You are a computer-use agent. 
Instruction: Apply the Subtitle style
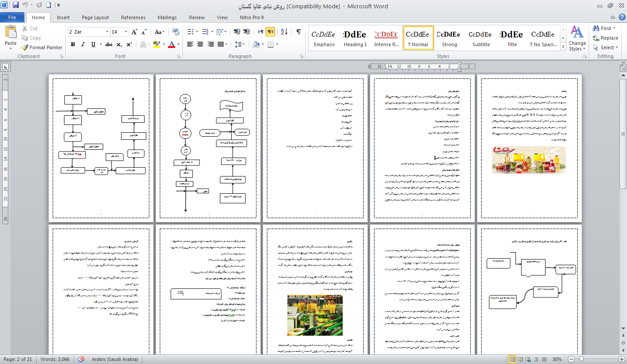point(481,38)
